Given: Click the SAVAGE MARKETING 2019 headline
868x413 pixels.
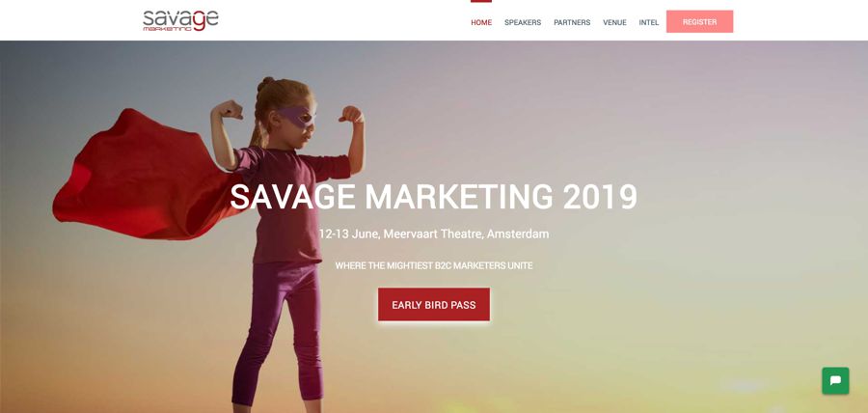Looking at the screenshot, I should point(433,197).
